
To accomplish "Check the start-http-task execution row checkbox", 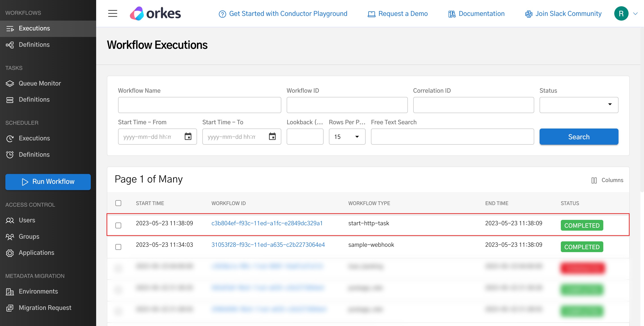I will coord(118,225).
